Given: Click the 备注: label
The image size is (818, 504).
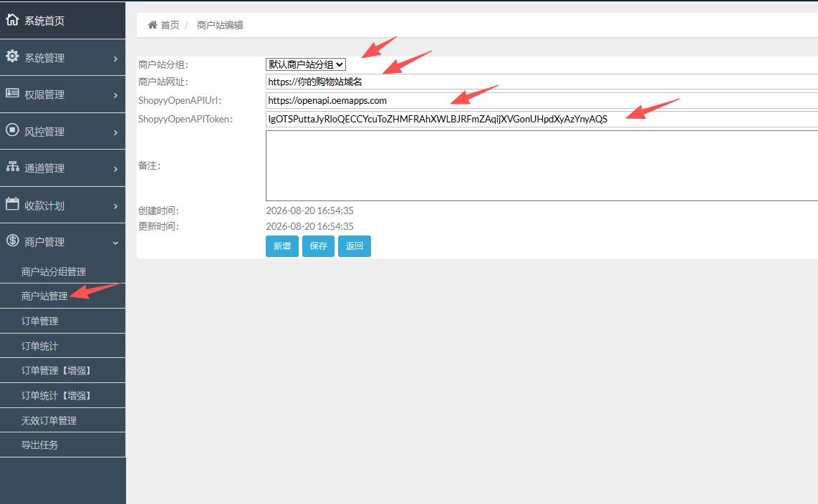Looking at the screenshot, I should point(149,166).
